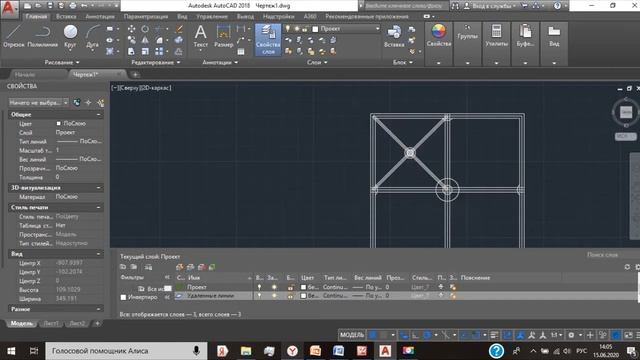
Task: Toggle grid display in status bar
Action: [x=373, y=335]
